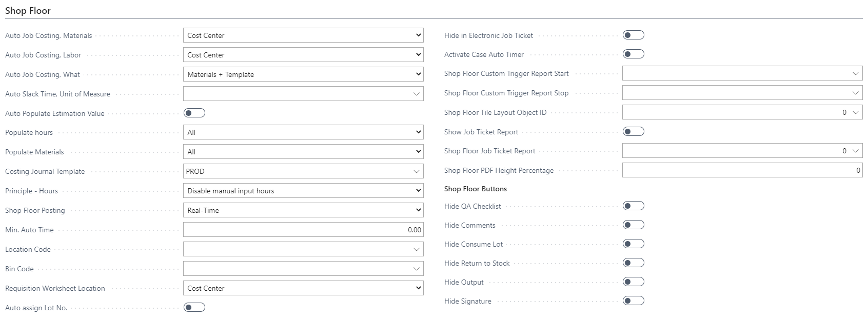This screenshot has height=320, width=868.
Task: Enable Hide in Electronic Job Ticket
Action: pyautogui.click(x=634, y=35)
